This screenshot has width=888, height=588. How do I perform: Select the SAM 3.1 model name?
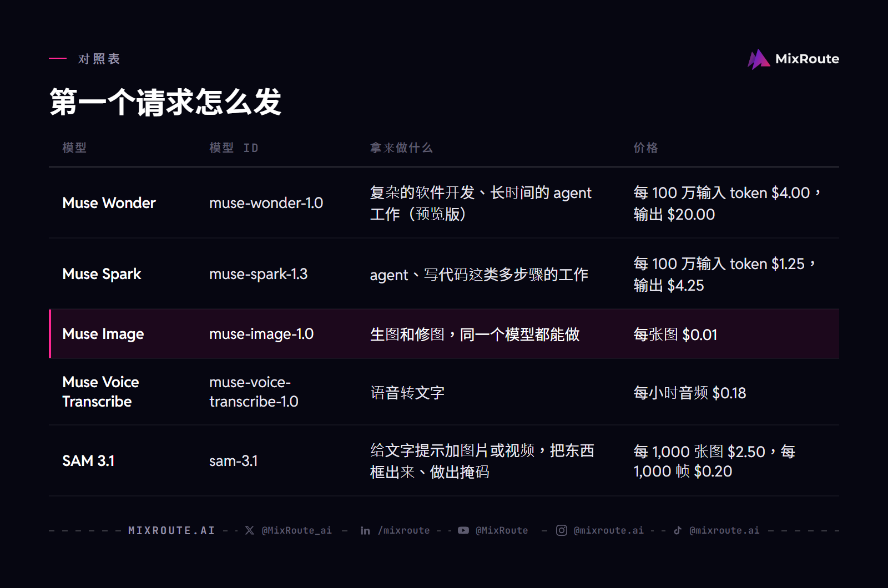click(x=88, y=461)
